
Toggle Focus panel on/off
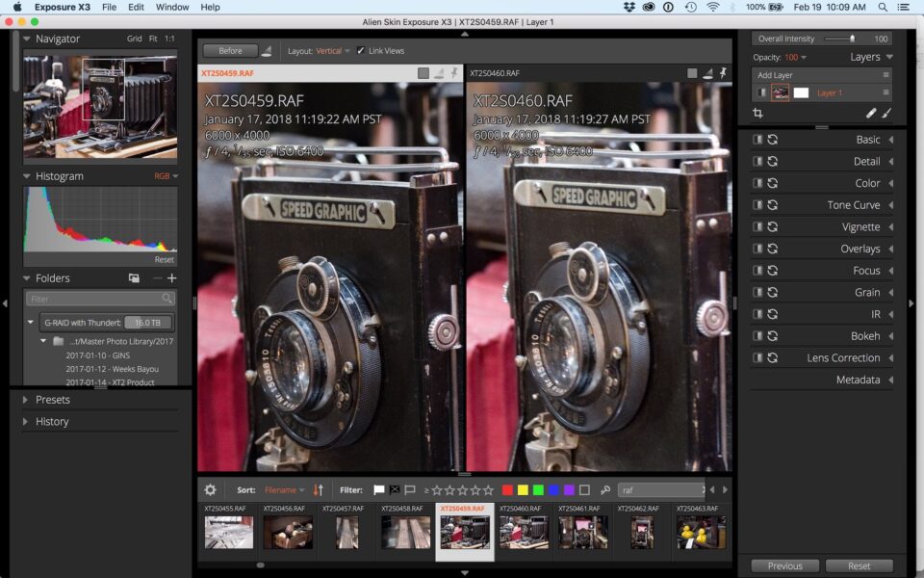(x=757, y=270)
